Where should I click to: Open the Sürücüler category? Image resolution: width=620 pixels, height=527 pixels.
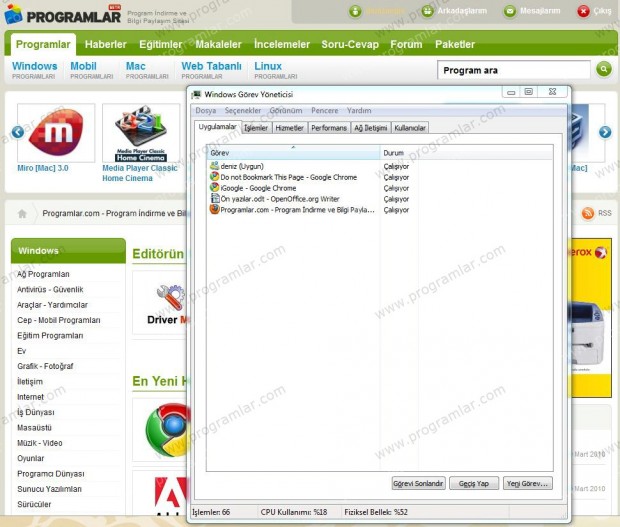tap(34, 504)
